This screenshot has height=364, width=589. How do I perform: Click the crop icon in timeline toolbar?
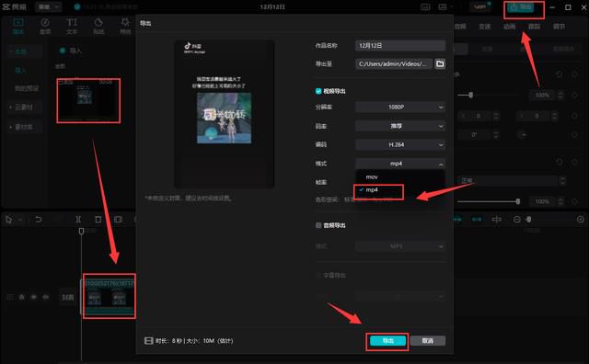118,220
